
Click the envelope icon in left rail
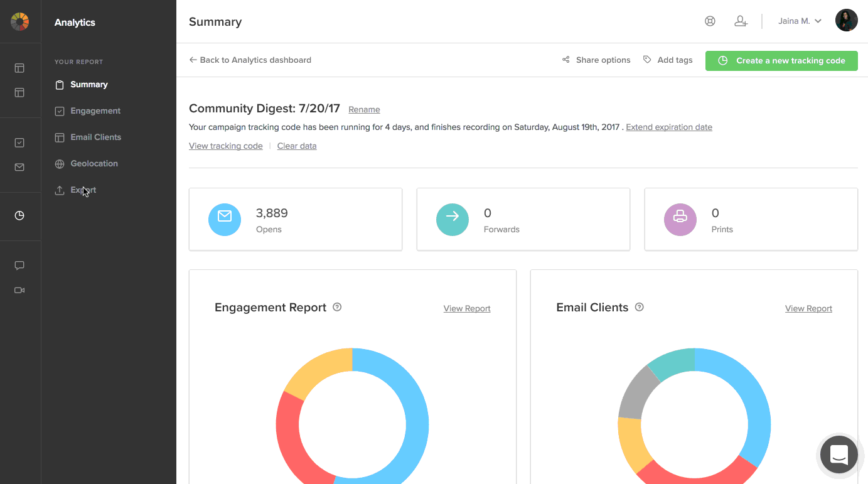pyautogui.click(x=19, y=168)
